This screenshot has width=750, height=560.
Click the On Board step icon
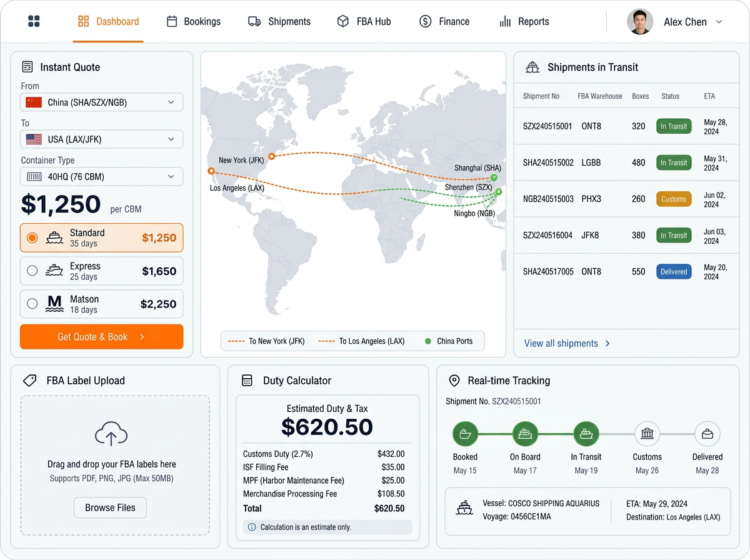point(525,434)
